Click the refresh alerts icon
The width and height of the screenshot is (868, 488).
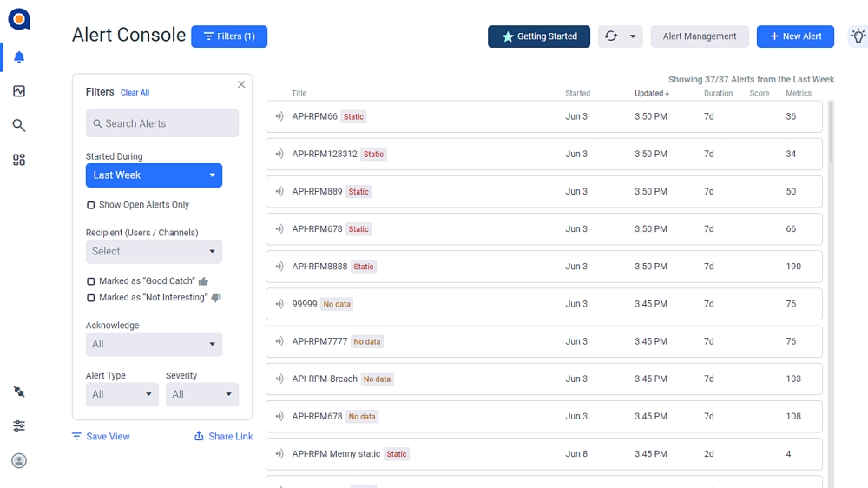pos(610,36)
